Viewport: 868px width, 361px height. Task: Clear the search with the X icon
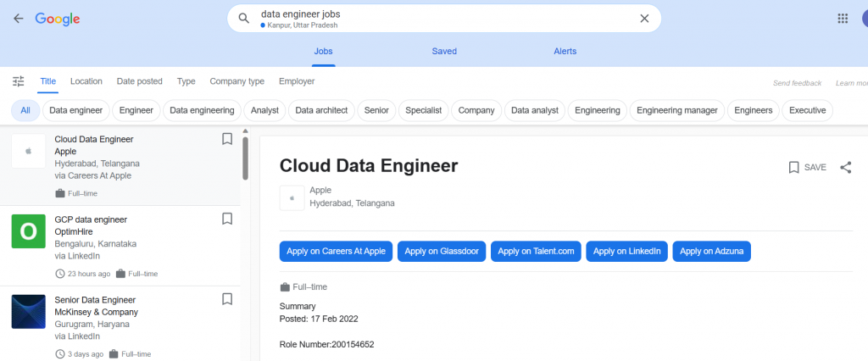tap(644, 19)
